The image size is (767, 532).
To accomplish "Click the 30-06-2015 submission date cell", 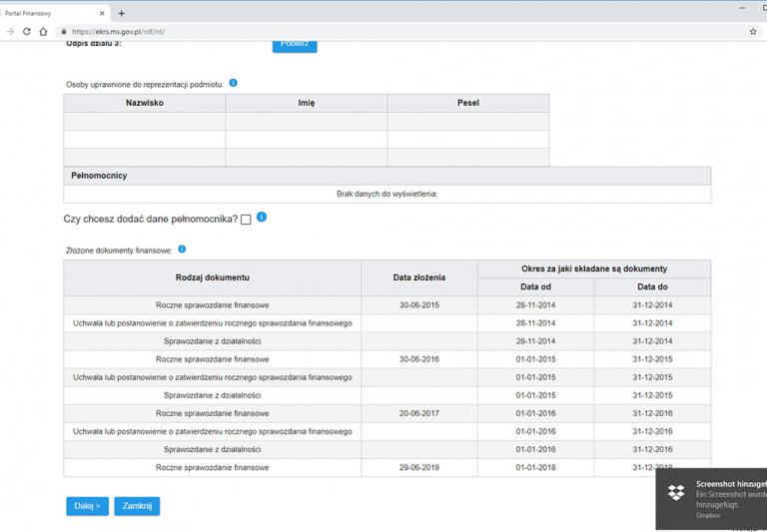I will tap(418, 304).
